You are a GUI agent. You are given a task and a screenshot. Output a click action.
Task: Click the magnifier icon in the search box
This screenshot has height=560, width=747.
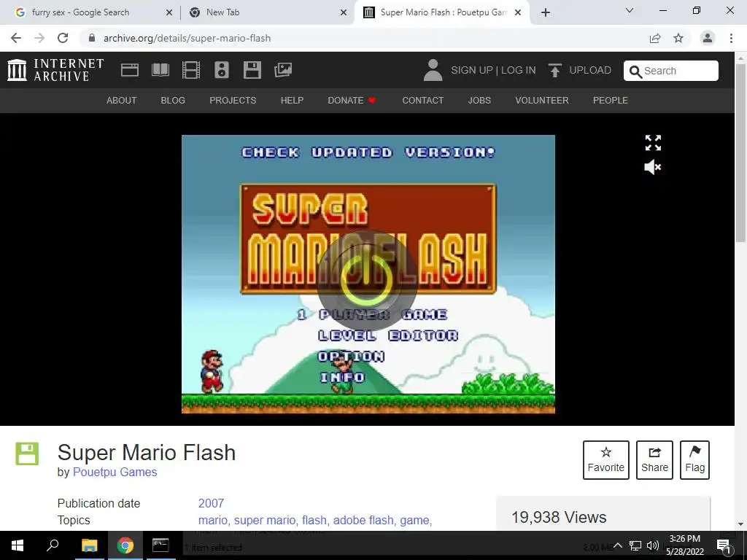635,71
